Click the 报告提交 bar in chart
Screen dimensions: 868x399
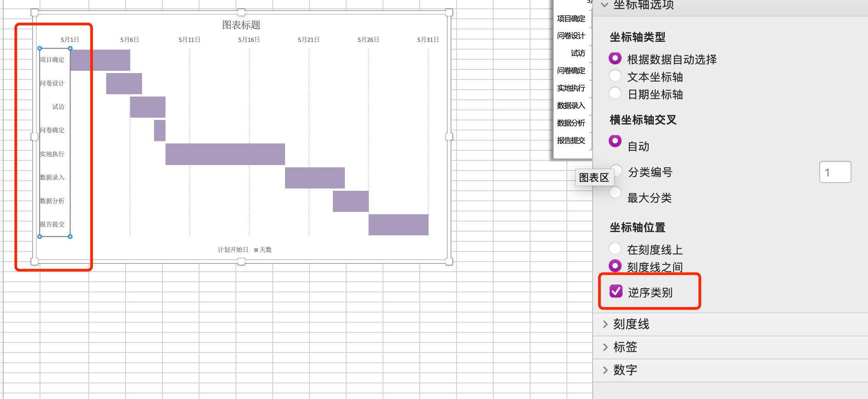click(x=399, y=225)
